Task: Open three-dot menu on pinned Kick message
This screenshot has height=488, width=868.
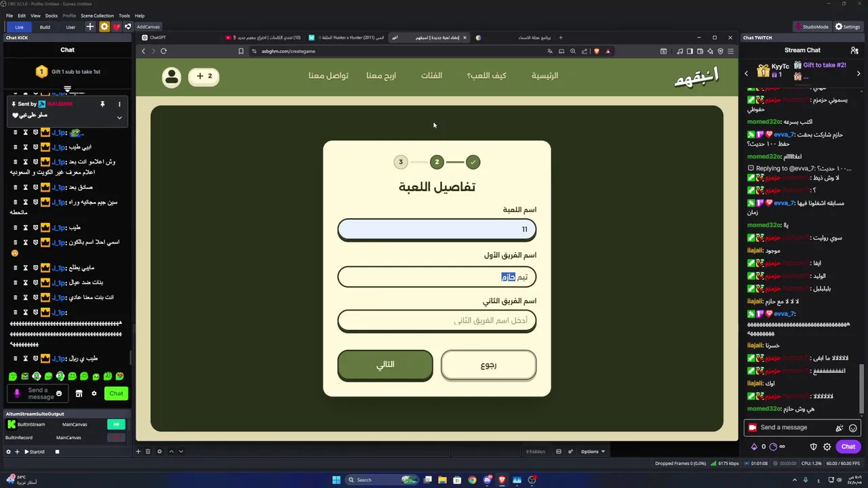Action: coord(119,104)
